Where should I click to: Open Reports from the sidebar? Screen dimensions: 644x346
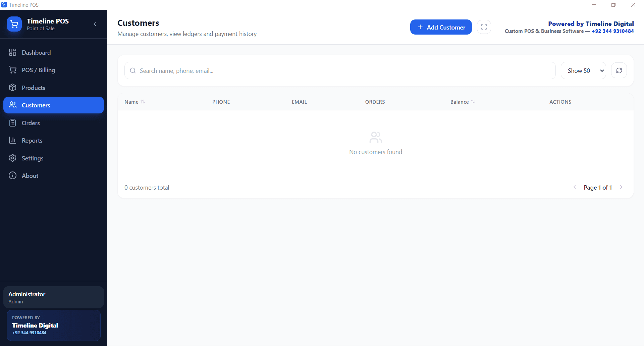32,140
